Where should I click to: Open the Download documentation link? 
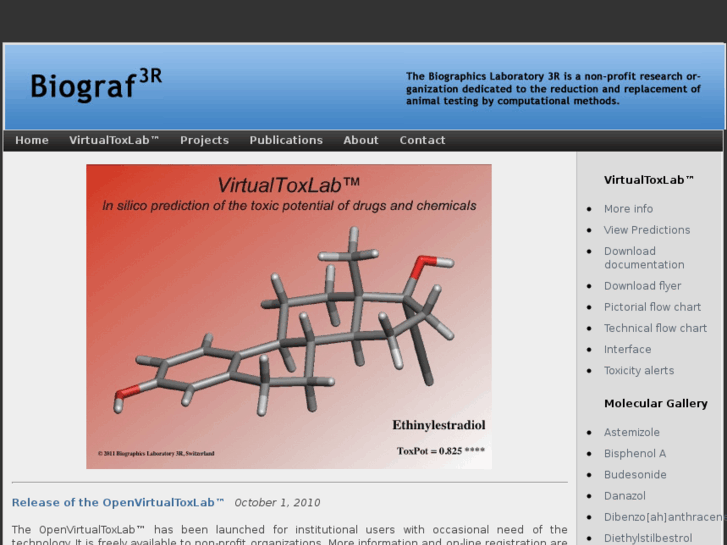pyautogui.click(x=644, y=258)
